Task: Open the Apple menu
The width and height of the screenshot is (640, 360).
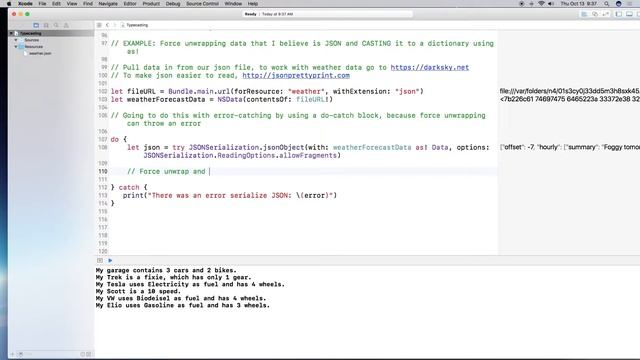Action: (9, 4)
